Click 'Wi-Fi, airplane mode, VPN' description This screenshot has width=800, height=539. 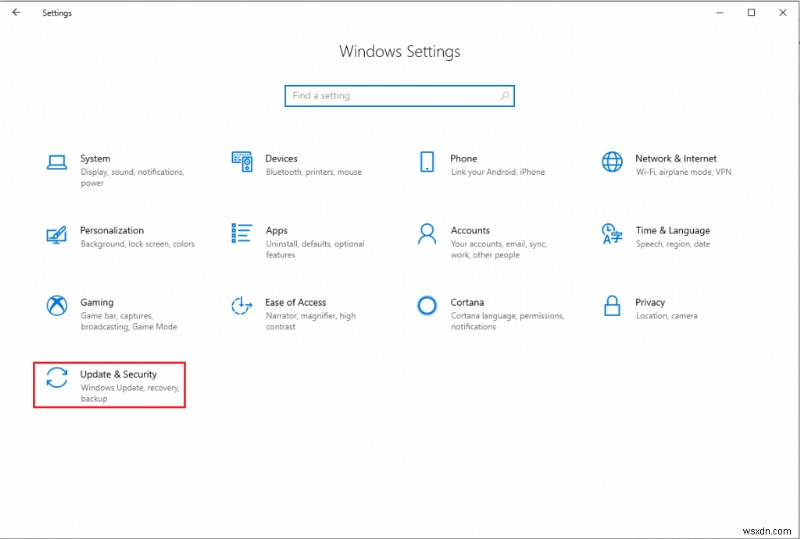pos(683,173)
